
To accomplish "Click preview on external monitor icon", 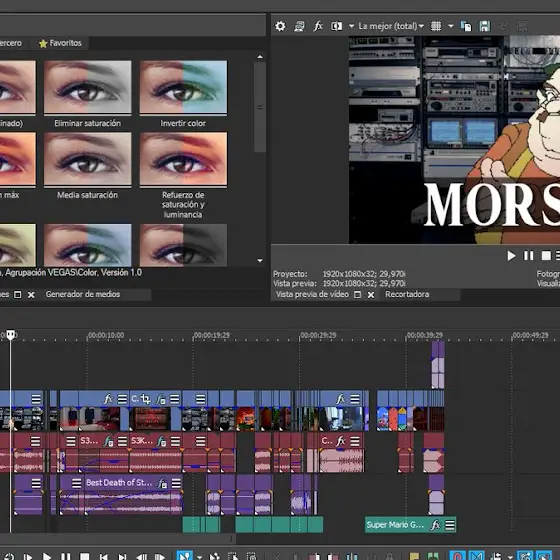I will pyautogui.click(x=299, y=26).
